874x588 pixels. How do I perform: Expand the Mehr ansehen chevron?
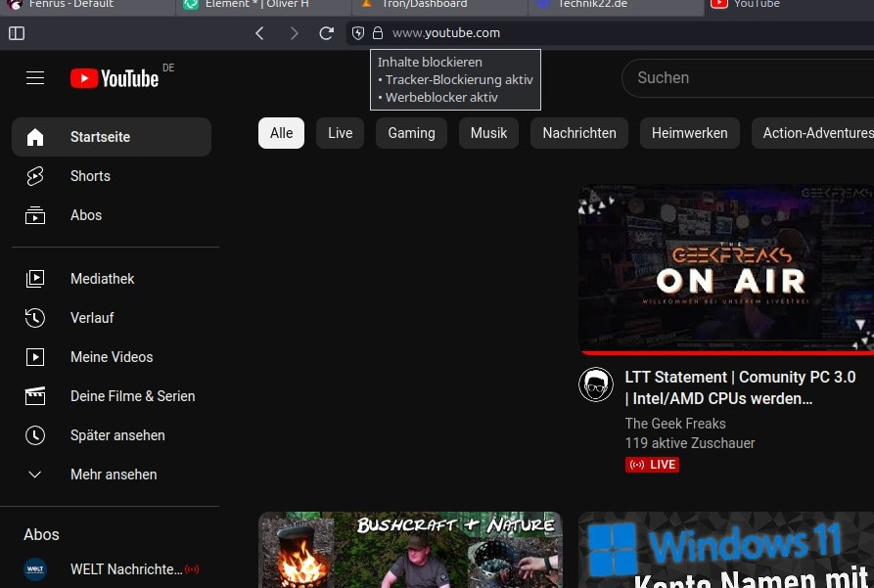pos(35,475)
